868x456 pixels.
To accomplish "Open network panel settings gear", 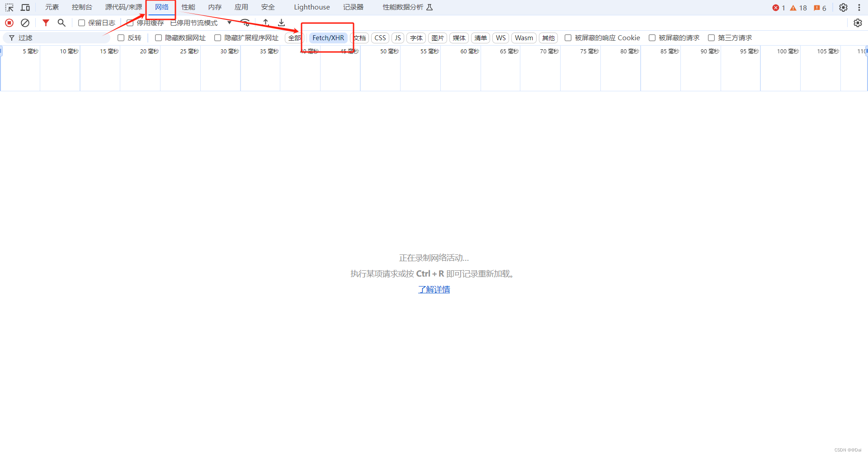I will point(858,23).
